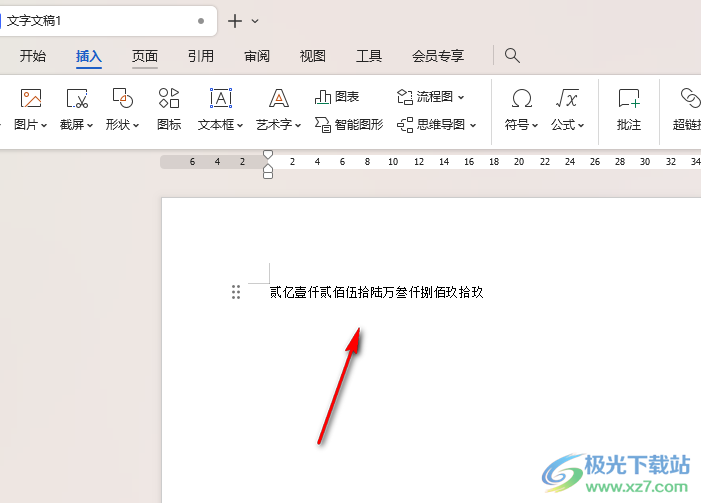Insert a 图表 chart
The height and width of the screenshot is (503, 701).
tap(337, 97)
